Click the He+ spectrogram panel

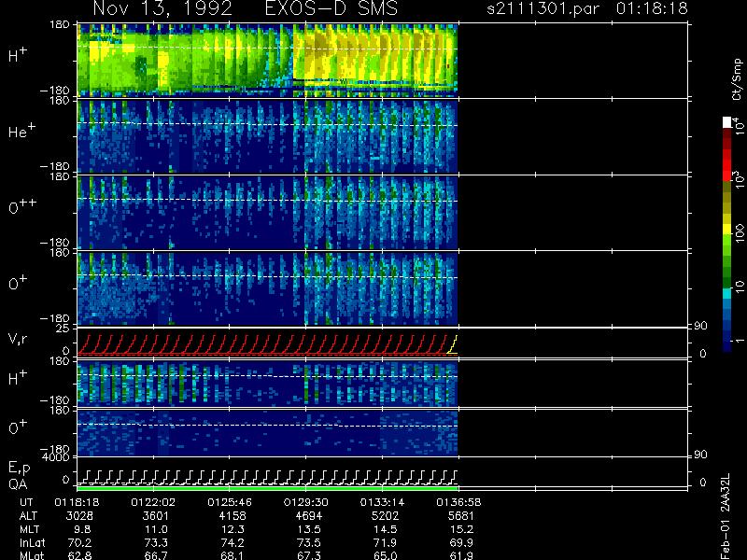click(267, 136)
